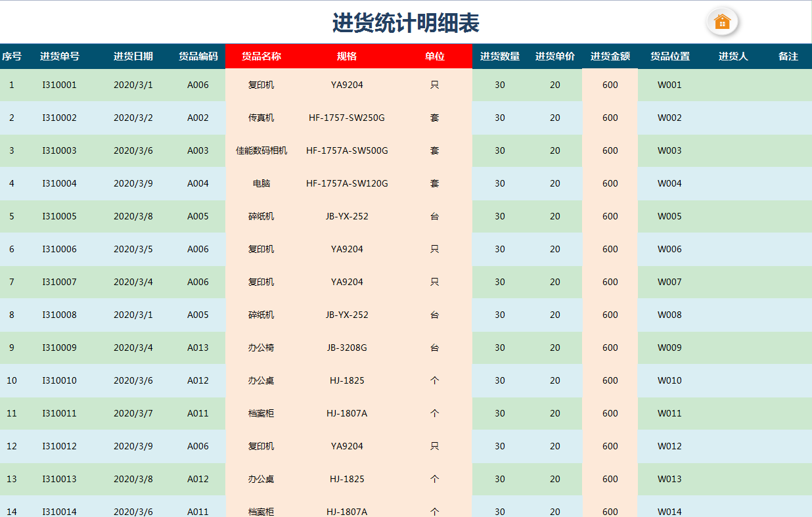
Task: Click location cell W004
Action: (x=670, y=183)
